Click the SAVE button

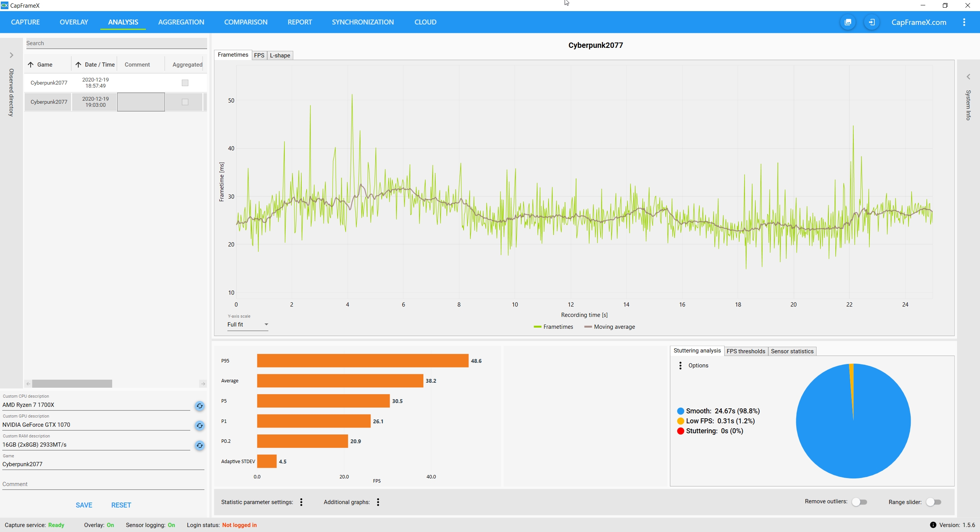pyautogui.click(x=84, y=505)
